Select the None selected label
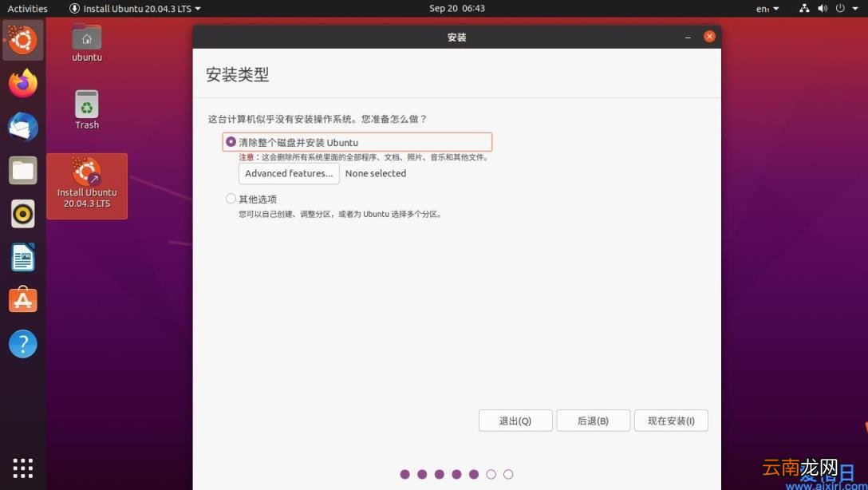The width and height of the screenshot is (868, 490). 376,173
